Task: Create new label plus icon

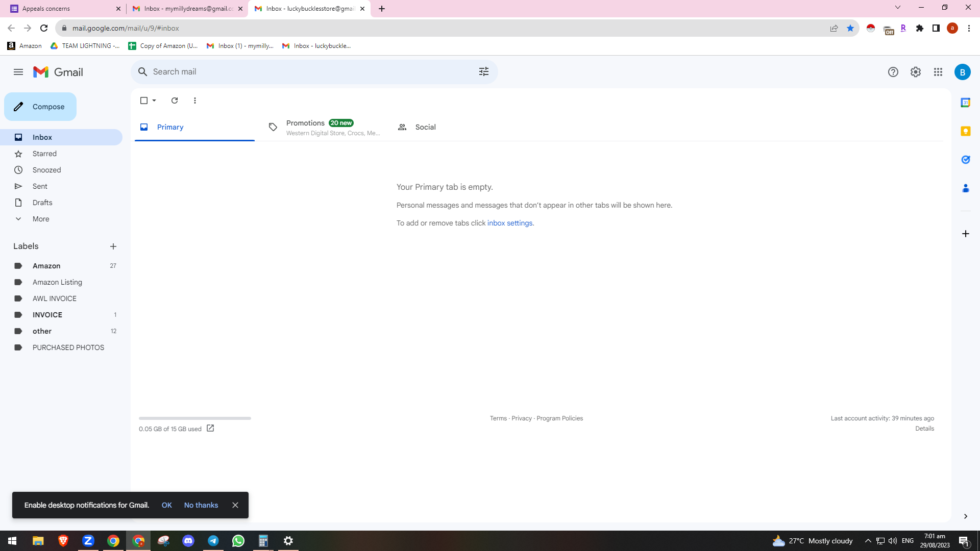Action: pos(113,246)
